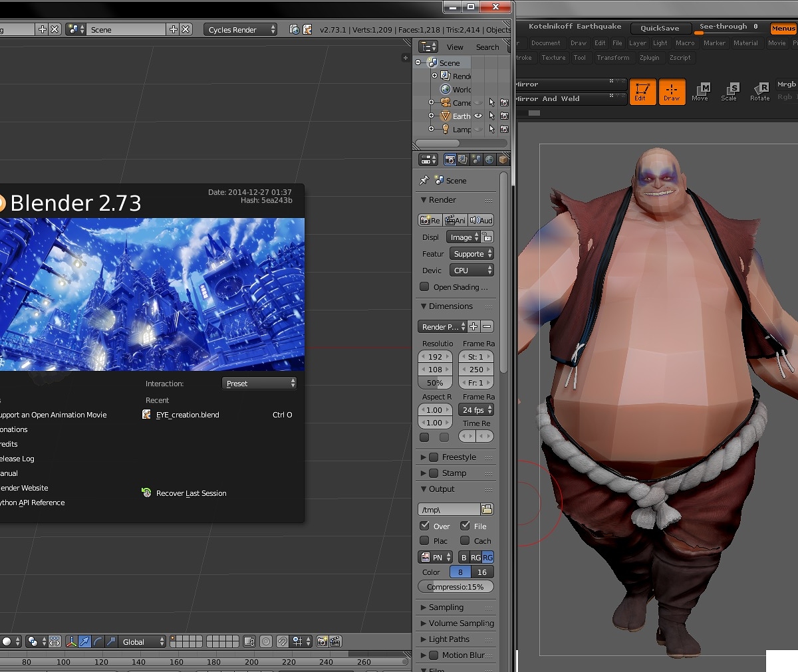Open the 24 fps frame rate dropdown
The image size is (798, 672).
click(476, 410)
